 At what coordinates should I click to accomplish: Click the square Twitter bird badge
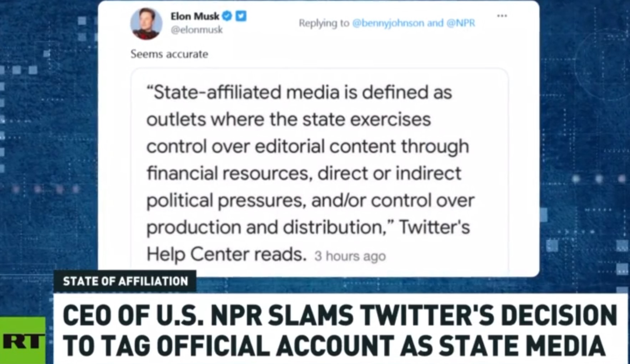[241, 16]
